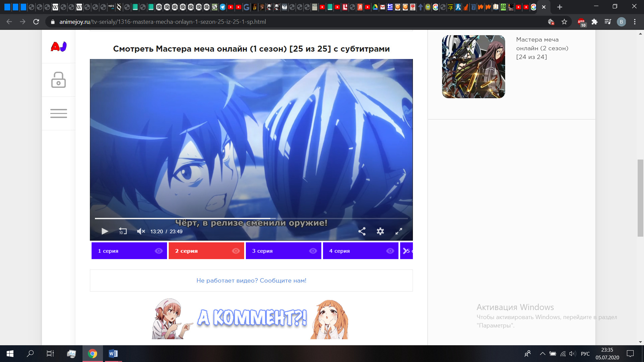The height and width of the screenshot is (362, 644).
Task: Open Мастера меча онлайн 2 сезон link
Action: 542,48
